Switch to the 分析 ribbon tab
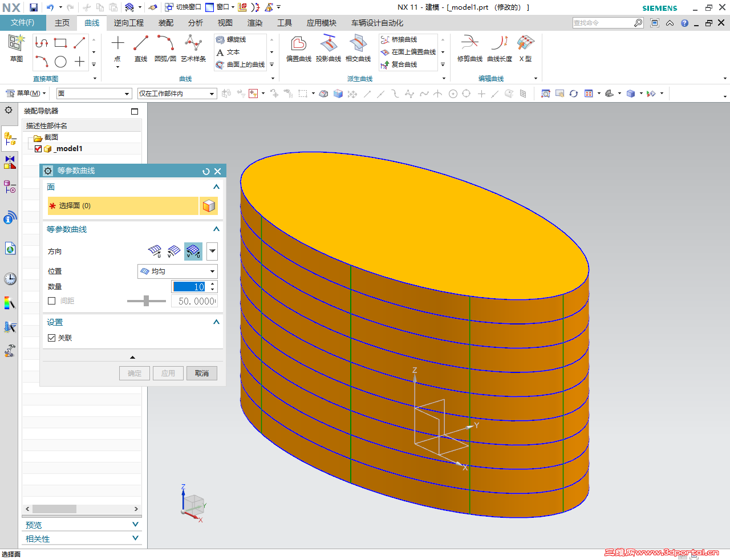Viewport: 730px width, 560px height. click(195, 23)
